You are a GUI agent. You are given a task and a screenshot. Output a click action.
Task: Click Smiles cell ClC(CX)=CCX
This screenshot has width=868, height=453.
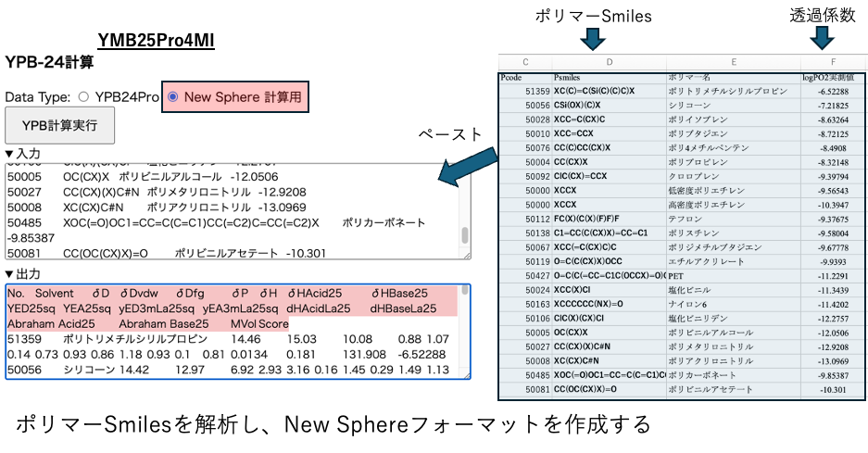pos(610,176)
